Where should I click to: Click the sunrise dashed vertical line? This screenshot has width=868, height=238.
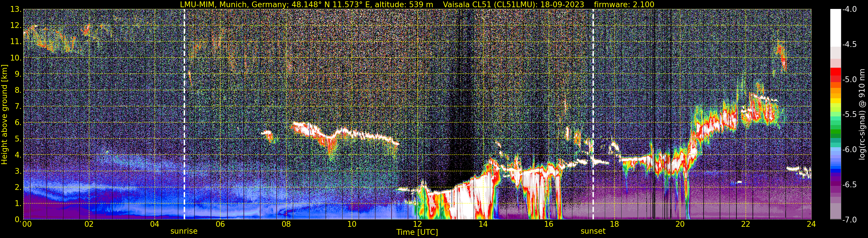tap(184, 114)
